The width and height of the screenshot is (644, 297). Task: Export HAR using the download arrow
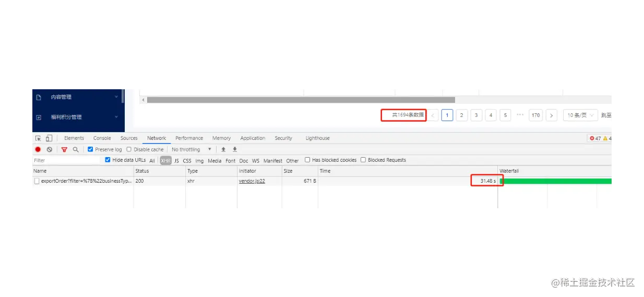pos(235,149)
